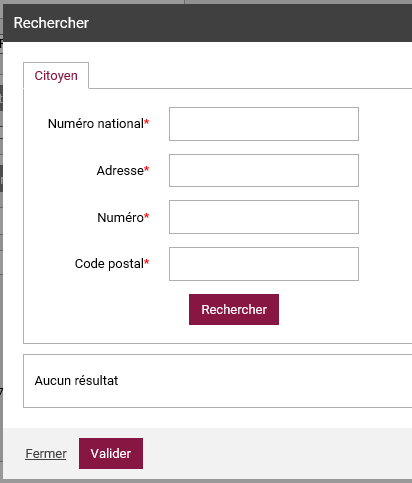Click the Code postal text field
412x483 pixels.
coord(264,264)
